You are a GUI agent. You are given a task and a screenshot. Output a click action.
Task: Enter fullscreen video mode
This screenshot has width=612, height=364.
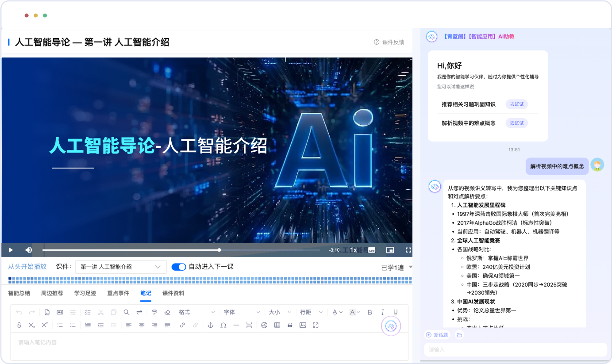click(x=408, y=250)
